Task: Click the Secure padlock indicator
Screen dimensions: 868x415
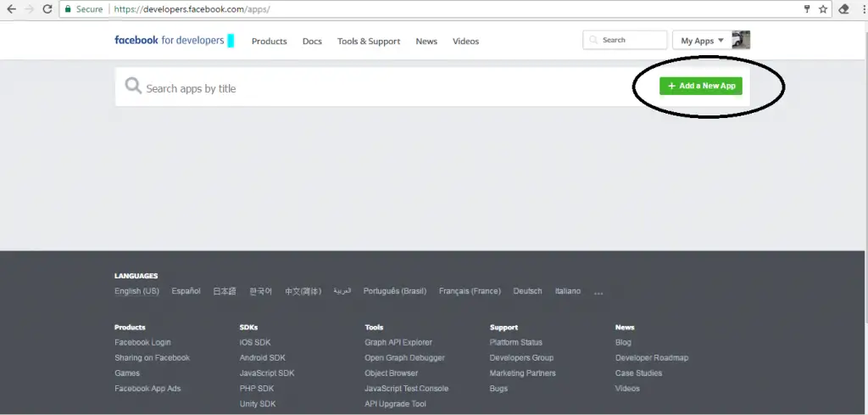Action: click(83, 9)
